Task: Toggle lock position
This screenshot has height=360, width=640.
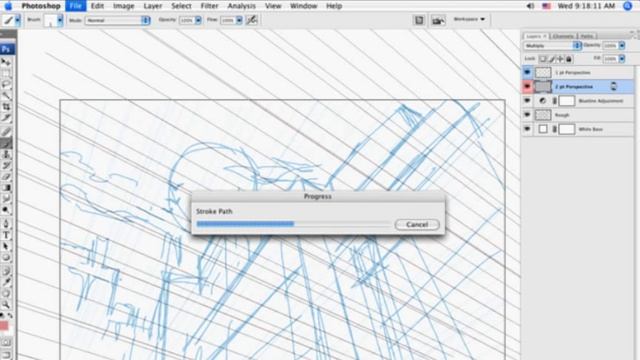Action: point(560,59)
